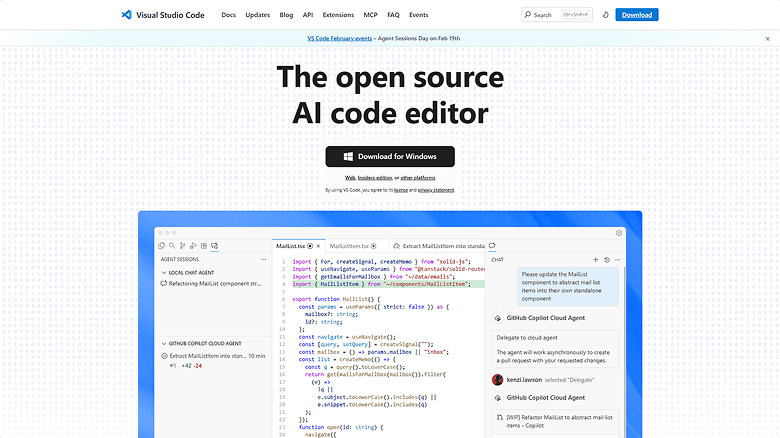Open Chat panel more options ellipsis
The width and height of the screenshot is (780, 438).
(x=617, y=260)
